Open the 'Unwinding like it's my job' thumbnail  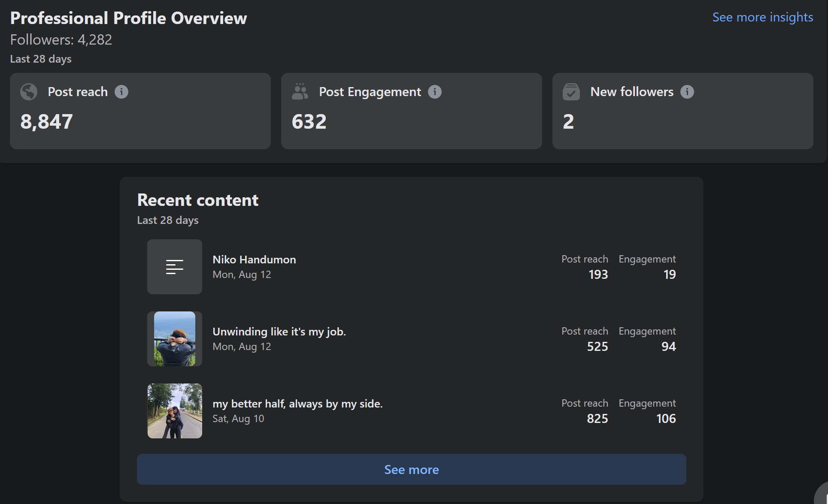pyautogui.click(x=175, y=339)
